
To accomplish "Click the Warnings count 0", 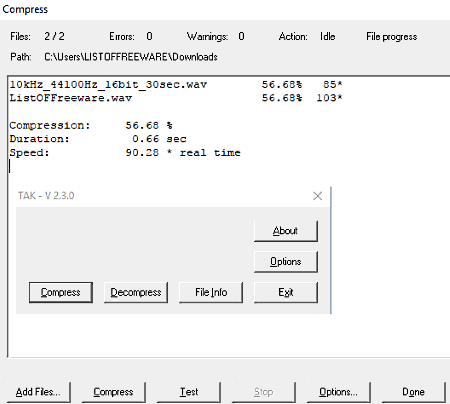I will pos(241,36).
